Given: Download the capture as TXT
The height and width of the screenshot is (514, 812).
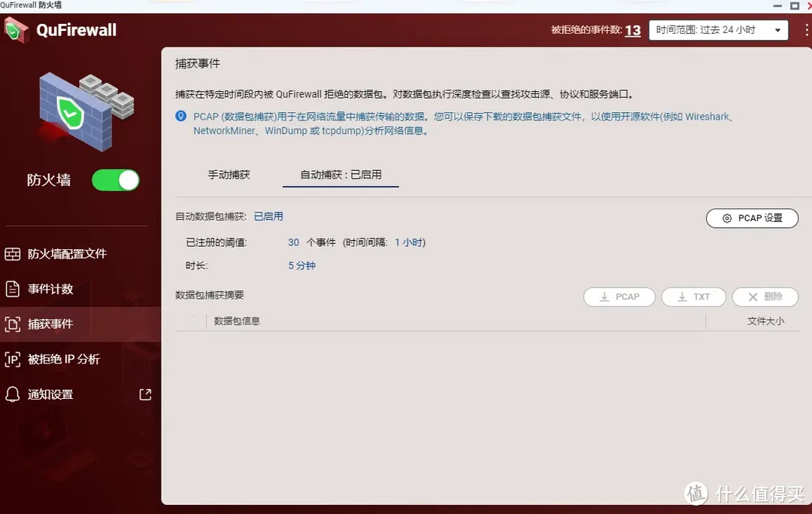Looking at the screenshot, I should [693, 297].
